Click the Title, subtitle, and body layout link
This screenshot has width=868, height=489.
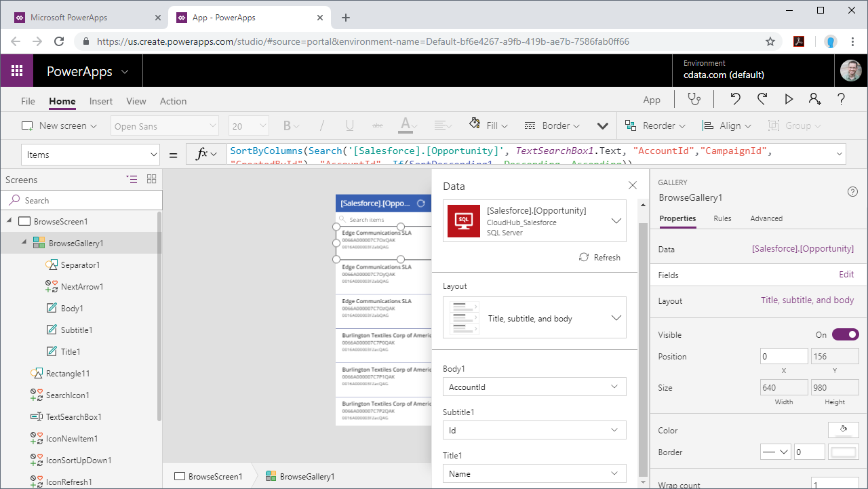point(808,300)
